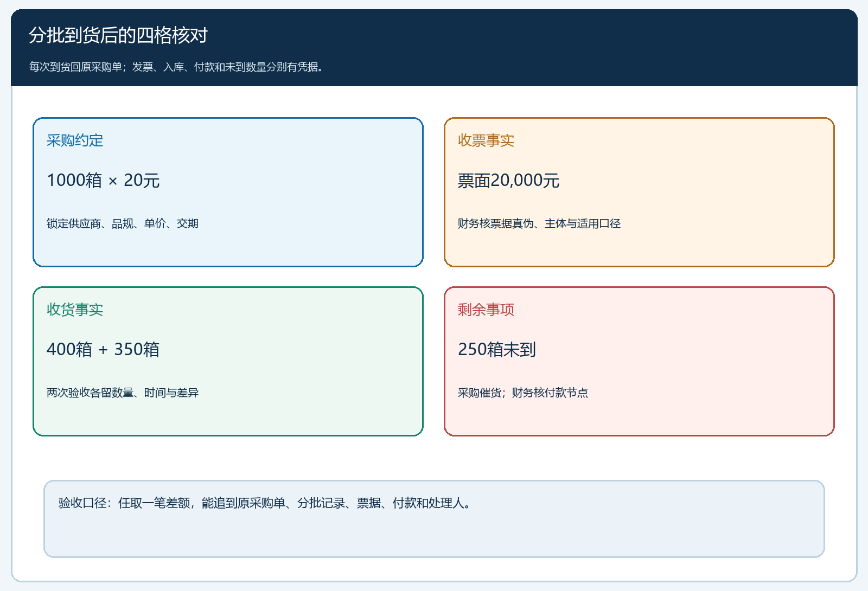This screenshot has height=591, width=868.
Task: Select the text 财务核票据真伪、主体与适用口径
Action: coord(539,223)
